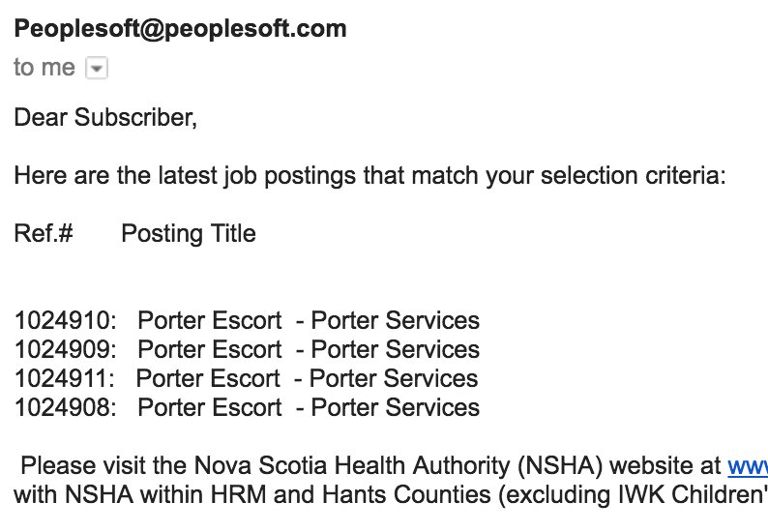The height and width of the screenshot is (532, 768).
Task: Click Porter Escort title for posting 1024910
Action: click(209, 320)
